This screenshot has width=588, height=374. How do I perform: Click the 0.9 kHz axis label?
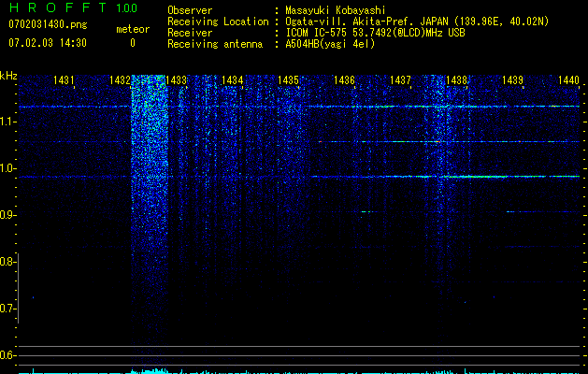click(x=7, y=215)
